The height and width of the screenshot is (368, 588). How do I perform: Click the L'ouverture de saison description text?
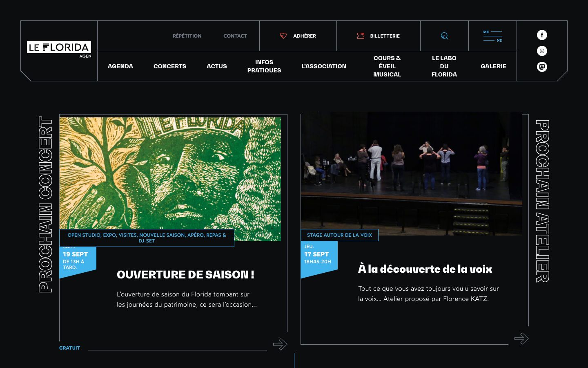[187, 299]
